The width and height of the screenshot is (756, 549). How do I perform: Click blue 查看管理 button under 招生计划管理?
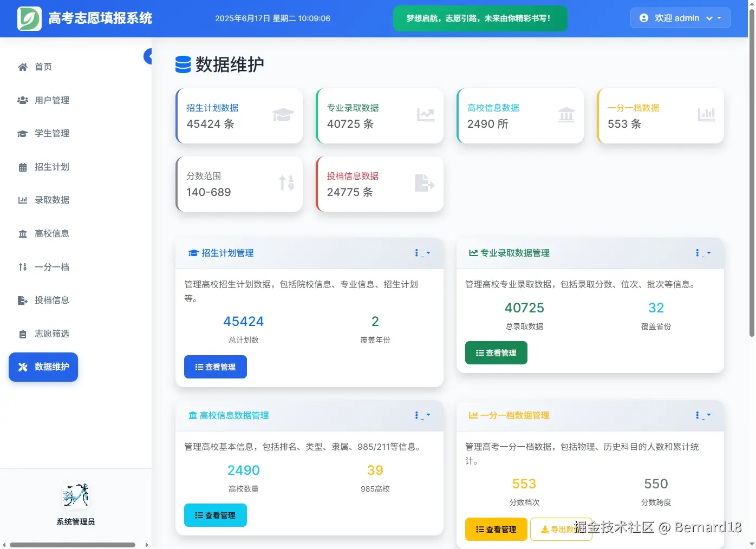[x=216, y=367]
